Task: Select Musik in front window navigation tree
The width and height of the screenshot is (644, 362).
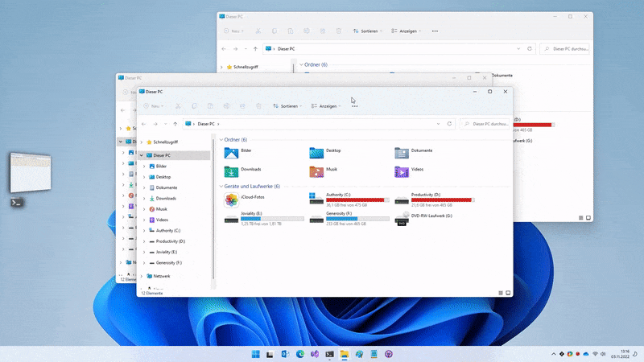Action: (x=162, y=209)
